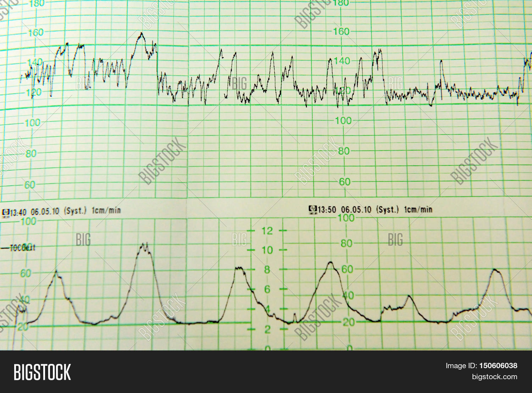Viewport: 532px width, 393px height.
Task: Click 100 on the left TOCO scale
Action: click(x=28, y=221)
